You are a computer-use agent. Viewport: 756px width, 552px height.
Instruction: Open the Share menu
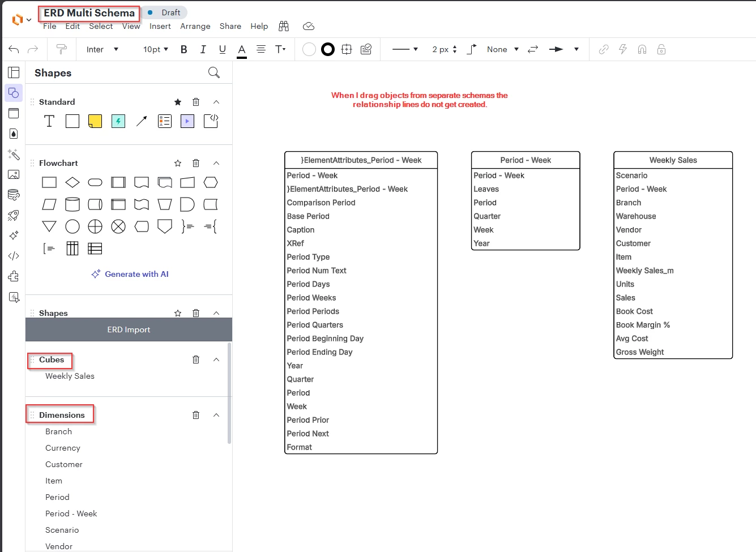(230, 26)
